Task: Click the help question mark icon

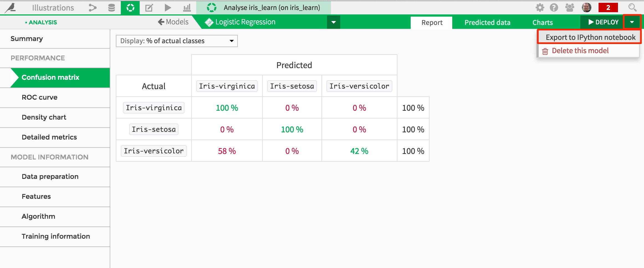Action: (x=554, y=7)
